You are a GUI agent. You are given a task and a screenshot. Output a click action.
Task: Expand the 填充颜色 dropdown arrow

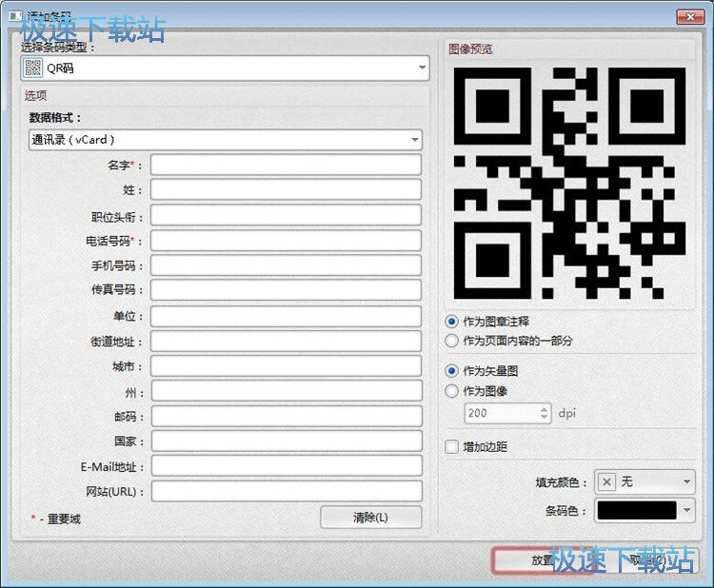(686, 482)
